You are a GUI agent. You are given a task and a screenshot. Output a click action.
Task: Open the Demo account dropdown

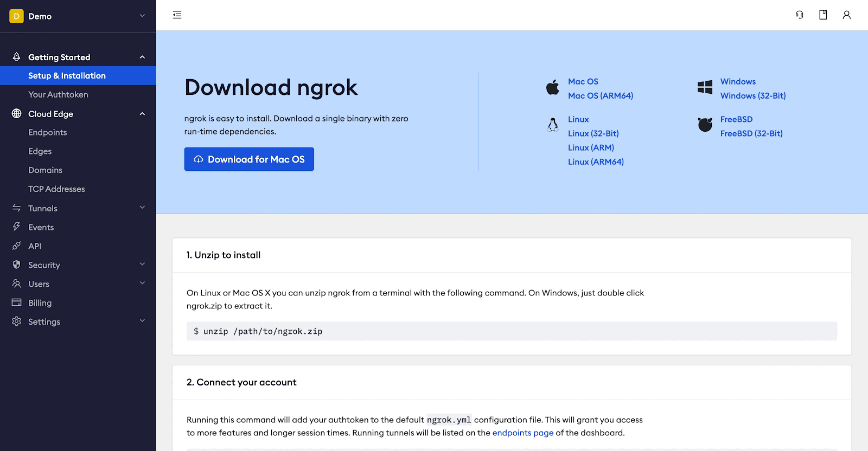pyautogui.click(x=142, y=16)
